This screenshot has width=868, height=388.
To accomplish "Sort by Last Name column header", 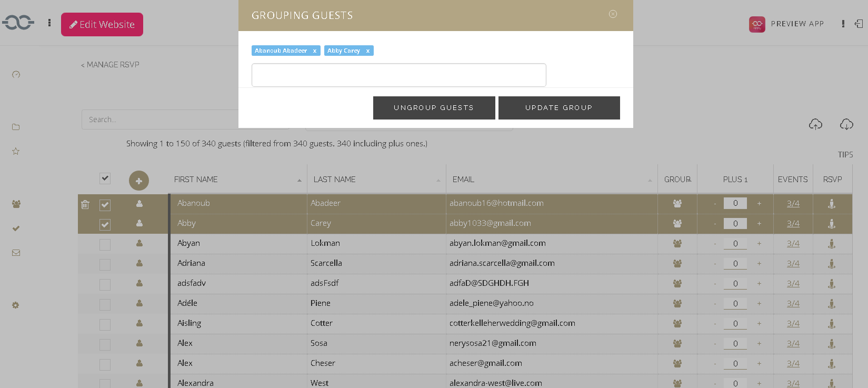I will coord(335,180).
